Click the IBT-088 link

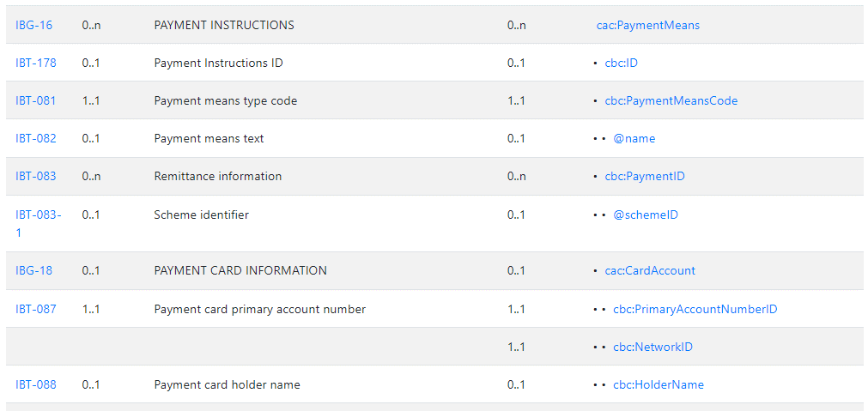coord(36,384)
